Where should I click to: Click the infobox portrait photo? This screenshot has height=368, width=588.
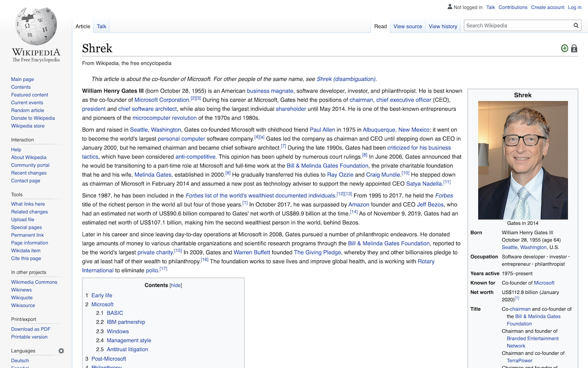523,160
